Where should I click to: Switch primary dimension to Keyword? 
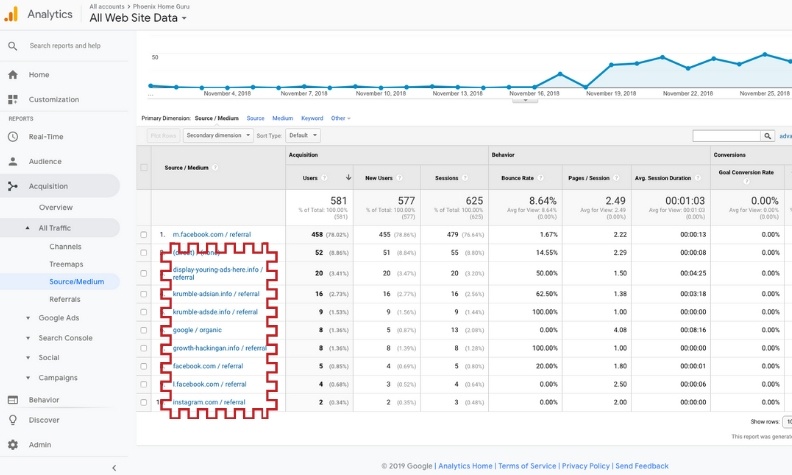pos(312,118)
